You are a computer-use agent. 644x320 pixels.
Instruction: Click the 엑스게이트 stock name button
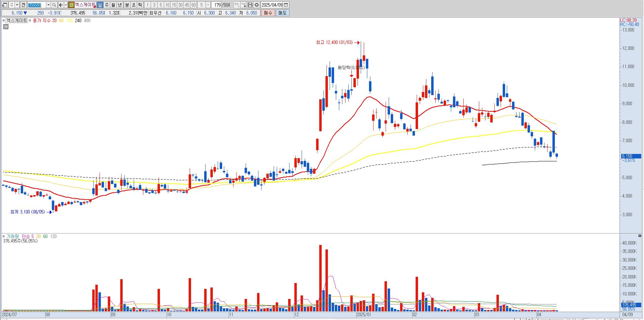point(85,5)
